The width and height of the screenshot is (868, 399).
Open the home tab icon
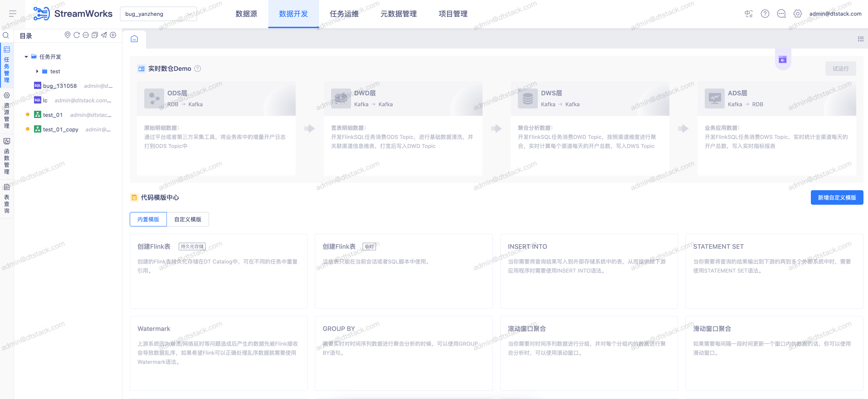click(x=134, y=39)
